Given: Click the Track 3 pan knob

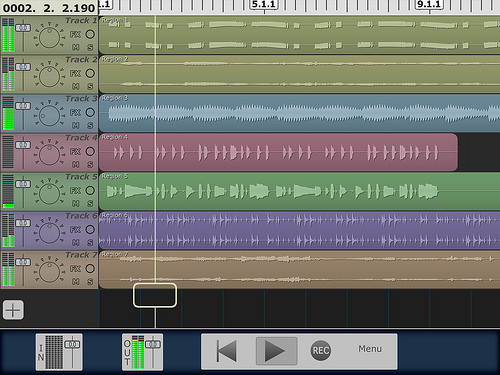Looking at the screenshot, I should tap(49, 115).
